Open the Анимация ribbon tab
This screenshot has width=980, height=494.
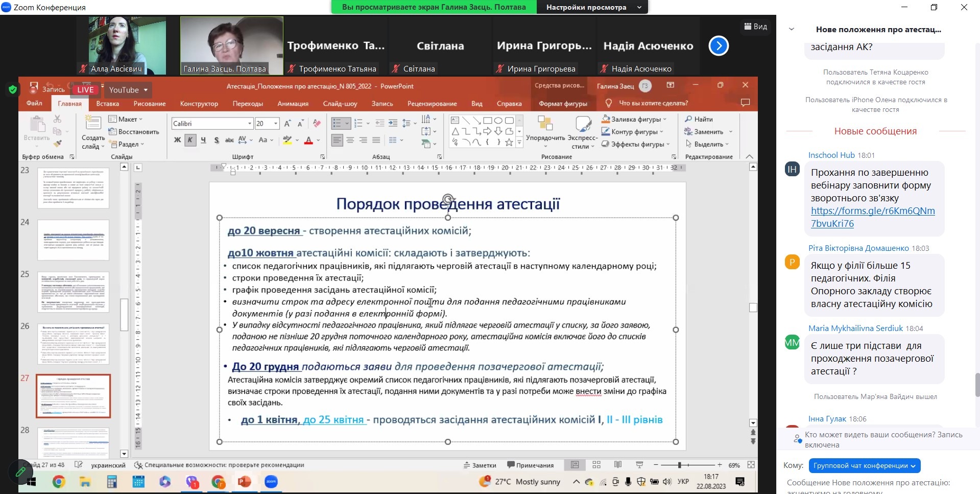point(293,104)
